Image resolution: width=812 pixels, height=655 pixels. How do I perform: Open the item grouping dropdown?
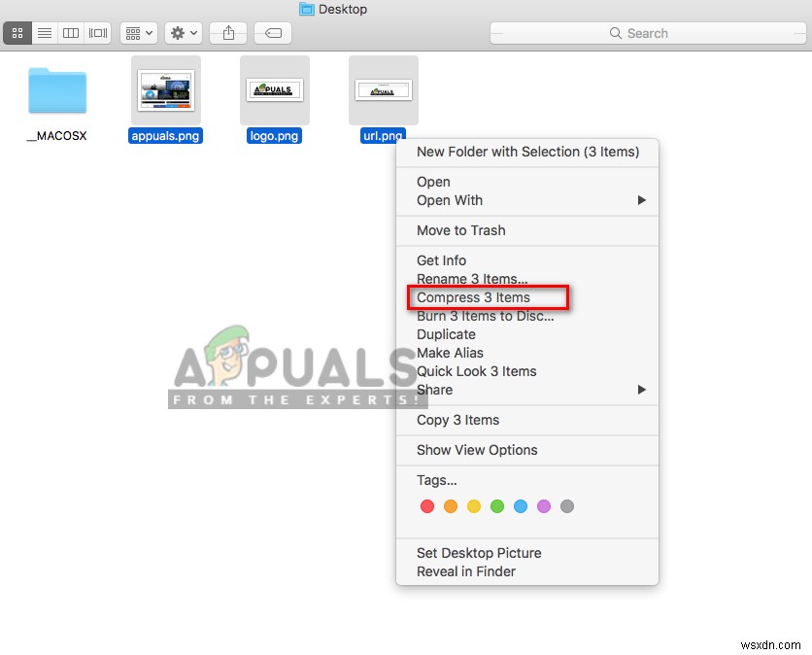coord(138,33)
